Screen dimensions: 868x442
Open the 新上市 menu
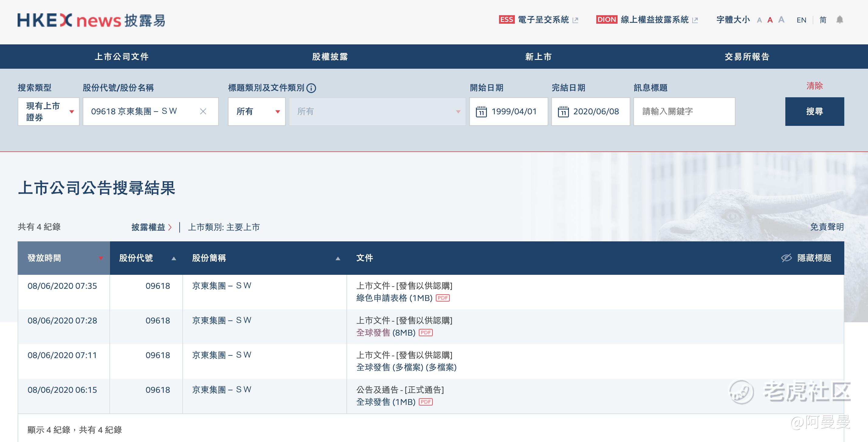[538, 57]
